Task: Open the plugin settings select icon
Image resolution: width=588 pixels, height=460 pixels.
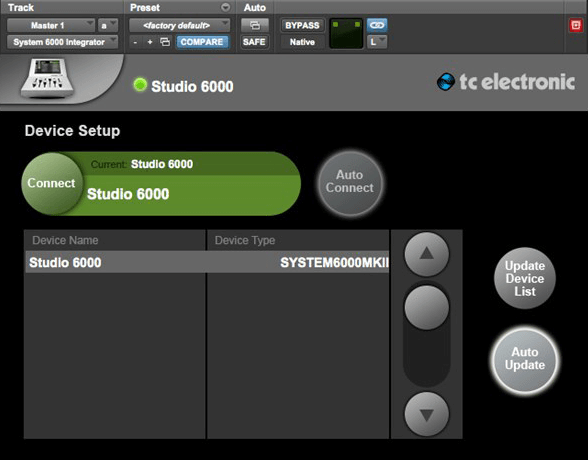Action: 165,42
